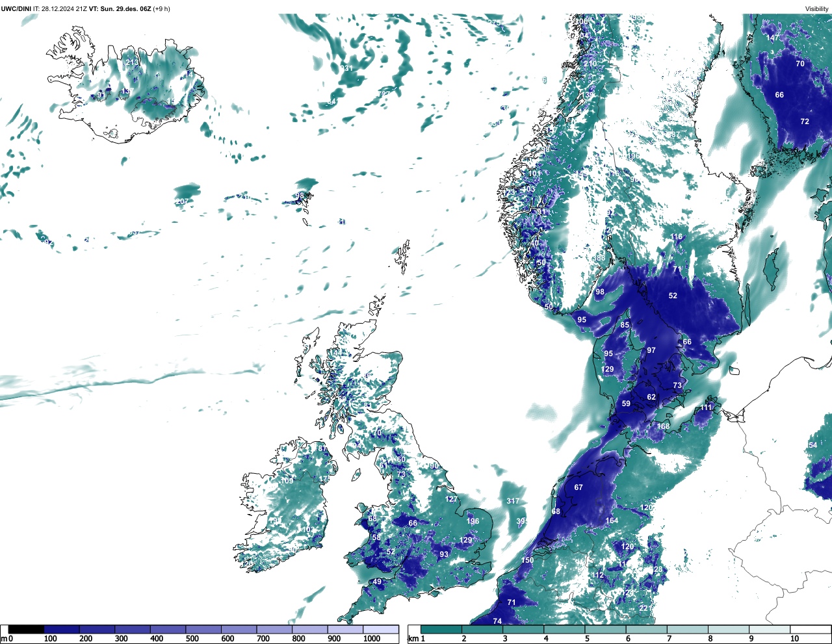This screenshot has height=644, width=832.
Task: Click visibility value "207" on the map
Action: click(x=182, y=202)
